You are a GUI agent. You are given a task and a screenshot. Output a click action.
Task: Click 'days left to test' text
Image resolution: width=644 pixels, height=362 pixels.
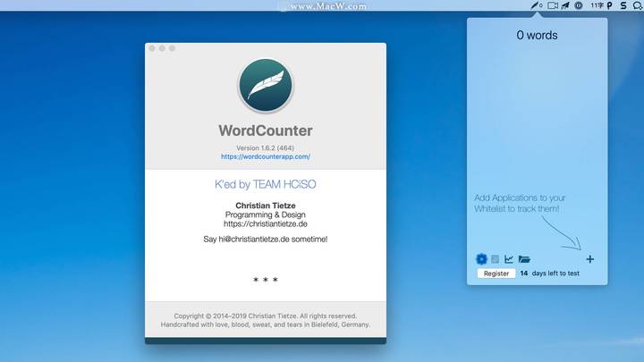click(555, 274)
